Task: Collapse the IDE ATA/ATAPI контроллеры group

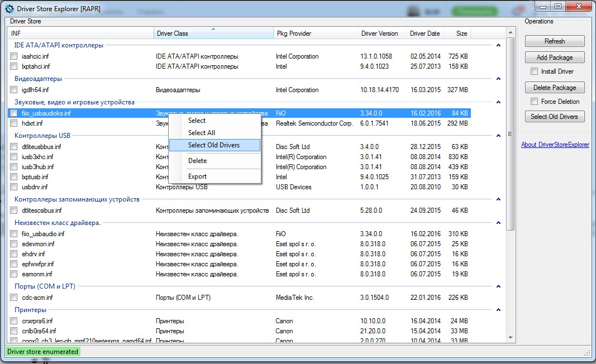Action: (x=498, y=45)
